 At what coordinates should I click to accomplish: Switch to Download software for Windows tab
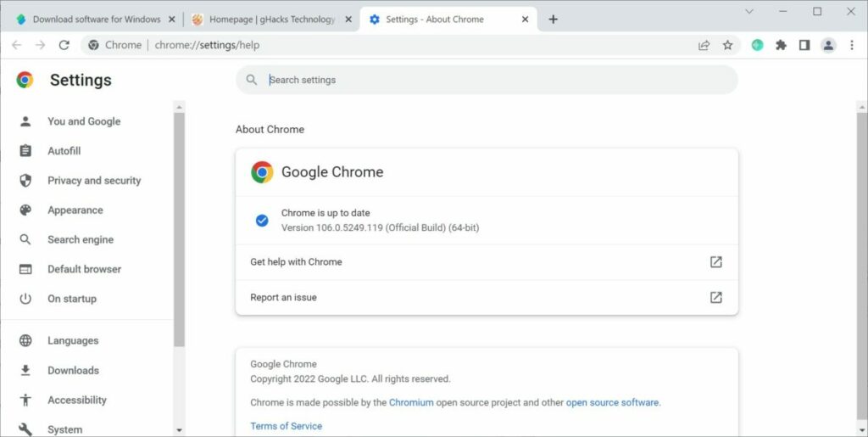click(96, 20)
